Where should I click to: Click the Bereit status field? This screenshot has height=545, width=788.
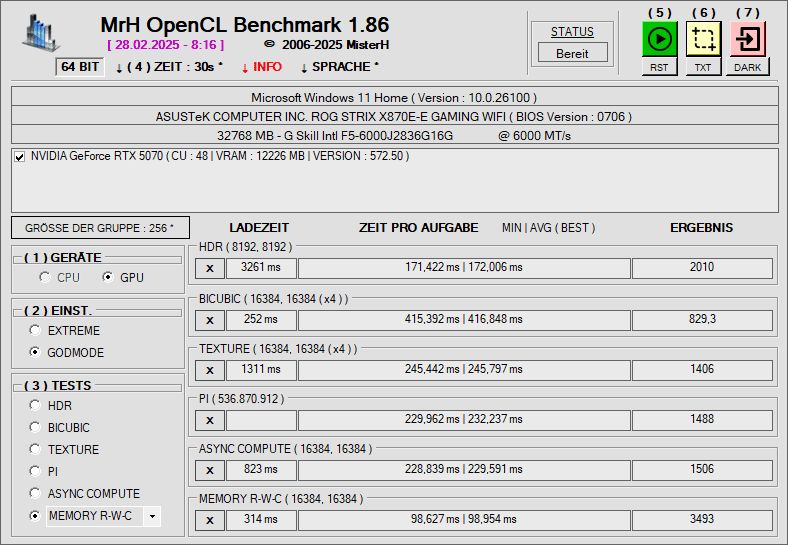click(572, 53)
